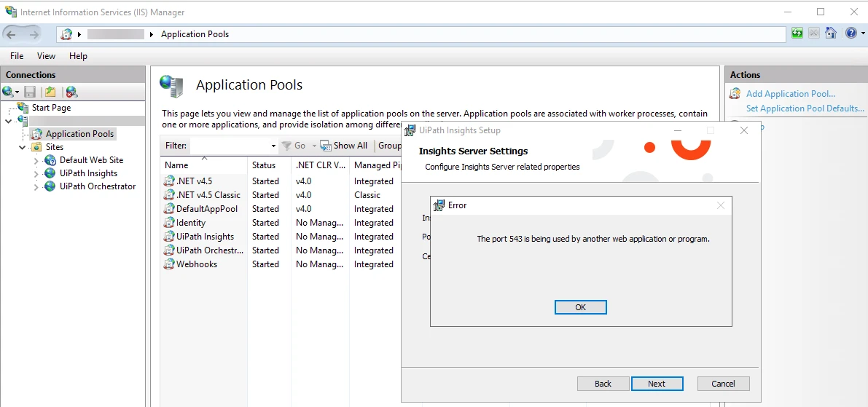868x407 pixels.
Task: Click the Home icon in toolbar
Action: click(x=830, y=33)
